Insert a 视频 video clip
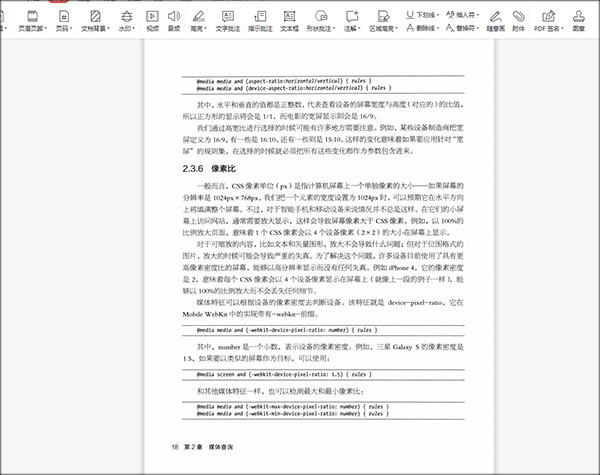This screenshot has height=475, width=600. (152, 20)
